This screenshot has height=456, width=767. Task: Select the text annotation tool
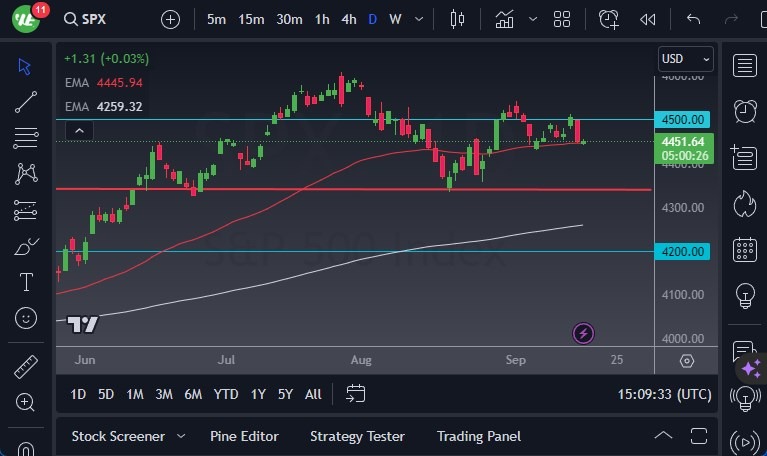coord(26,282)
